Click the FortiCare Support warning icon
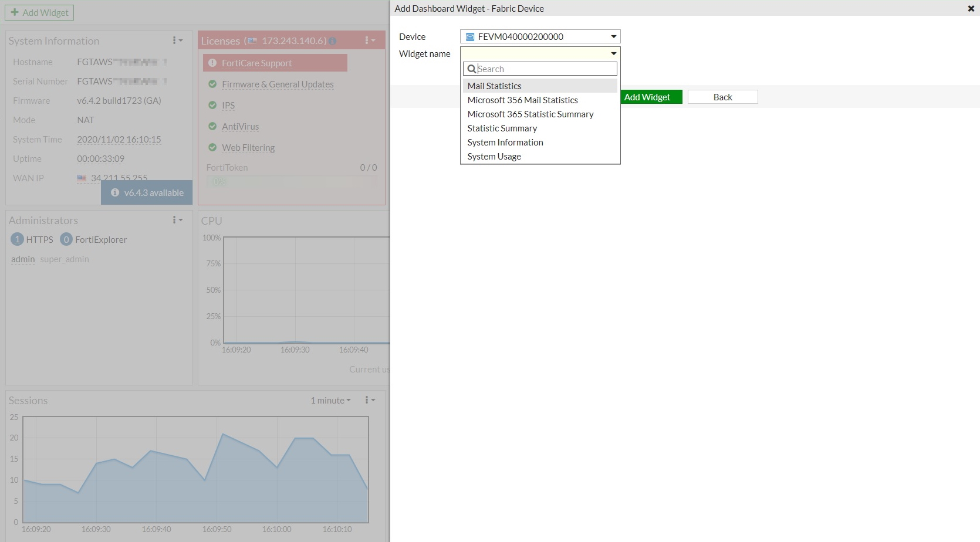This screenshot has height=542, width=980. click(x=212, y=63)
